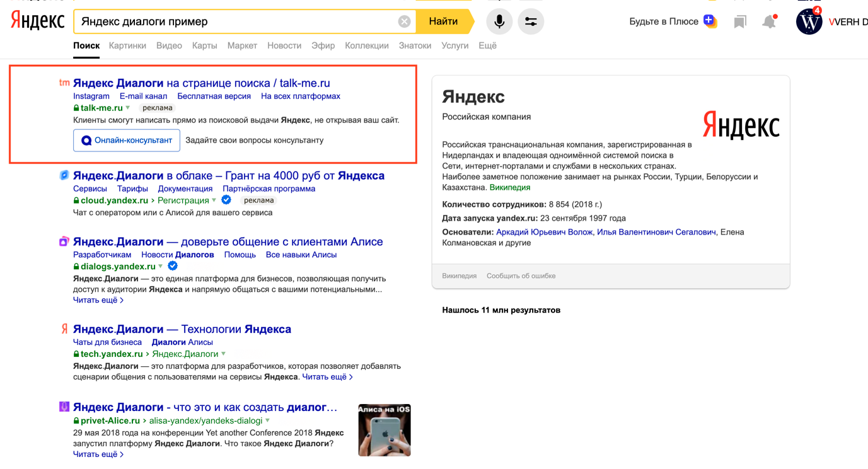Click the Разработчикам sitelink

(102, 255)
